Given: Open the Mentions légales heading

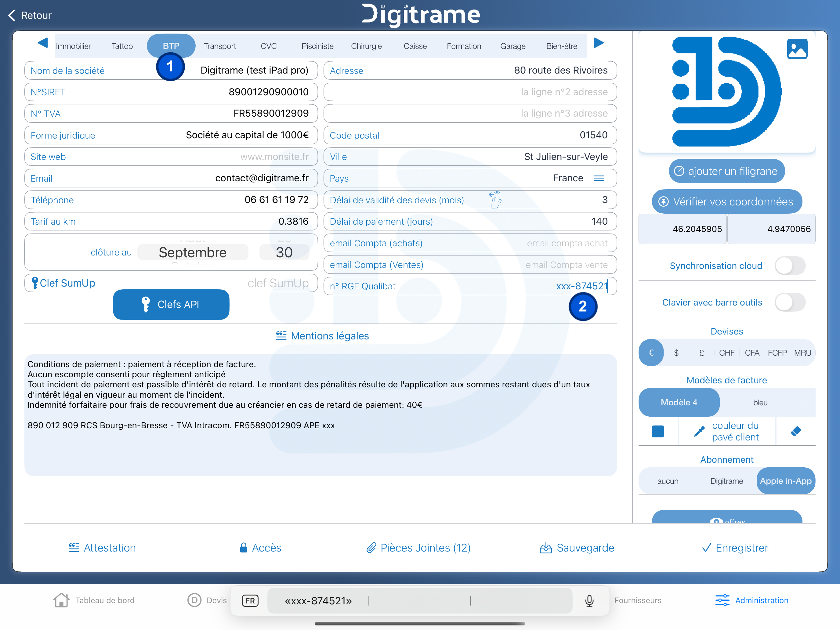Looking at the screenshot, I should tap(322, 336).
